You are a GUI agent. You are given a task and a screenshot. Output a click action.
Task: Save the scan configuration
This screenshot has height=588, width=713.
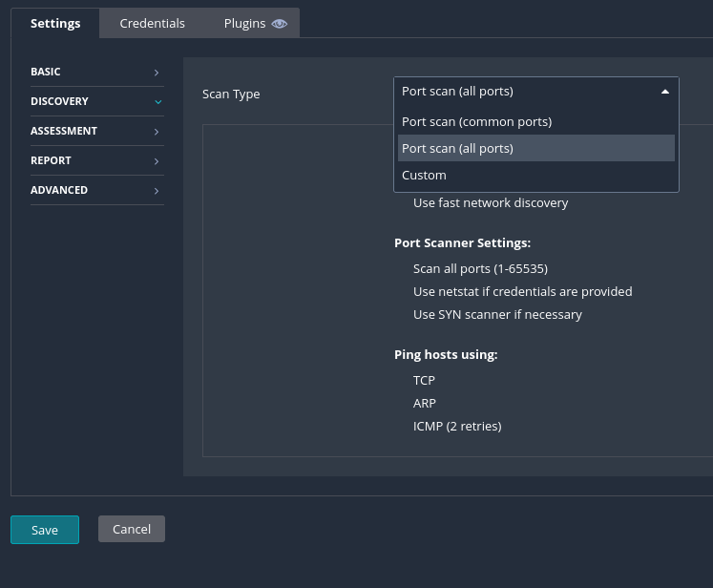pos(45,530)
